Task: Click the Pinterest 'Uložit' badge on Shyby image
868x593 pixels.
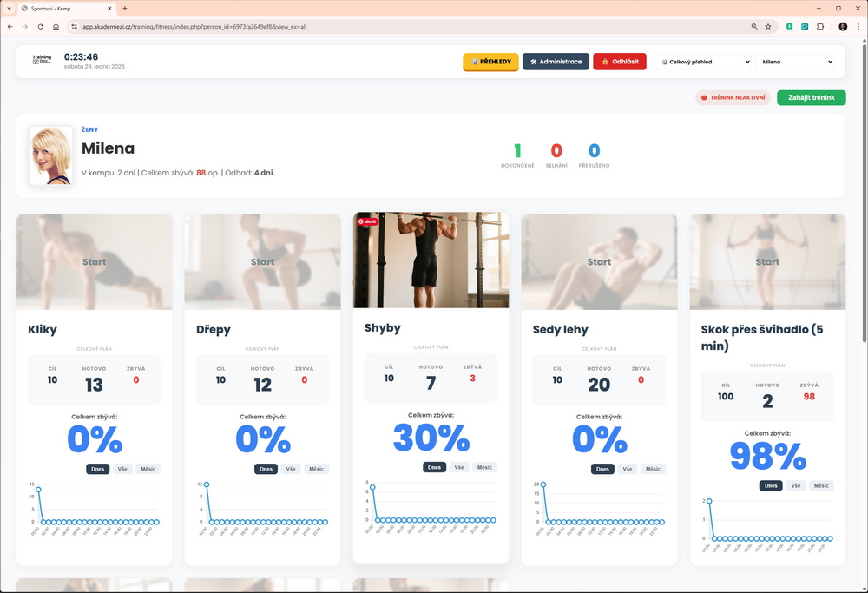Action: click(366, 221)
